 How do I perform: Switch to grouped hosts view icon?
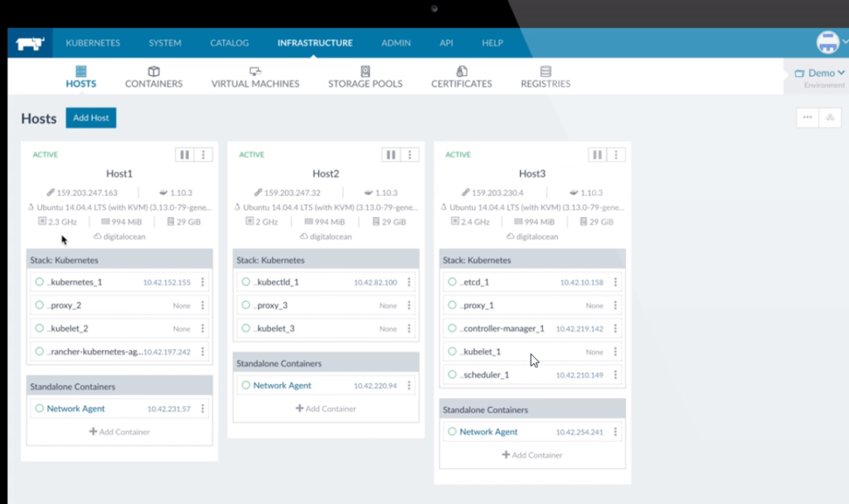830,118
